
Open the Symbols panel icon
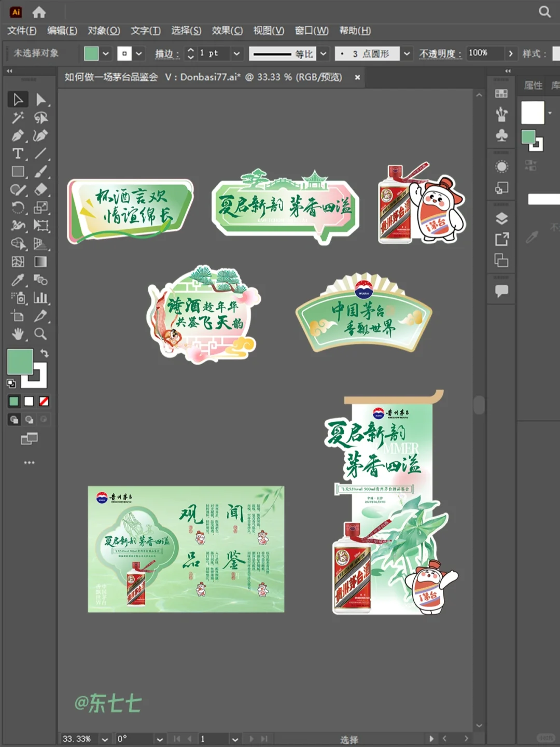(501, 135)
